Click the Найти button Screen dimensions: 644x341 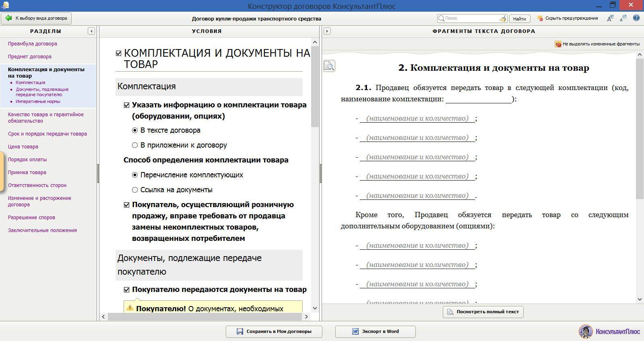coord(519,18)
